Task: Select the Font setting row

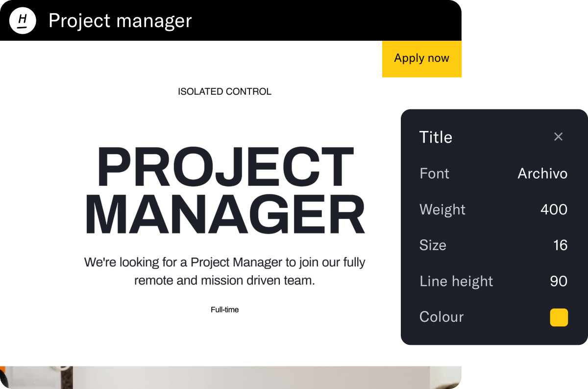Action: point(434,174)
